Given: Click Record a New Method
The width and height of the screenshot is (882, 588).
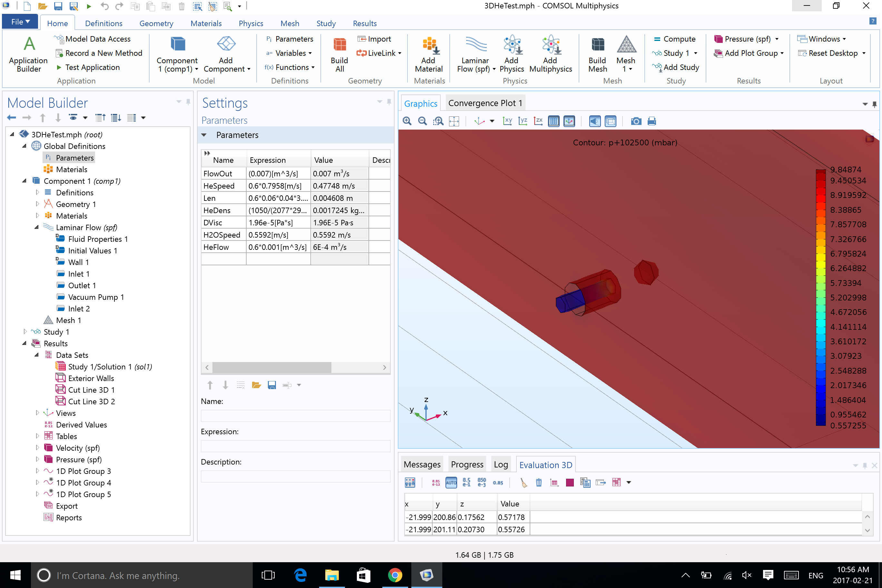Looking at the screenshot, I should coord(99,53).
